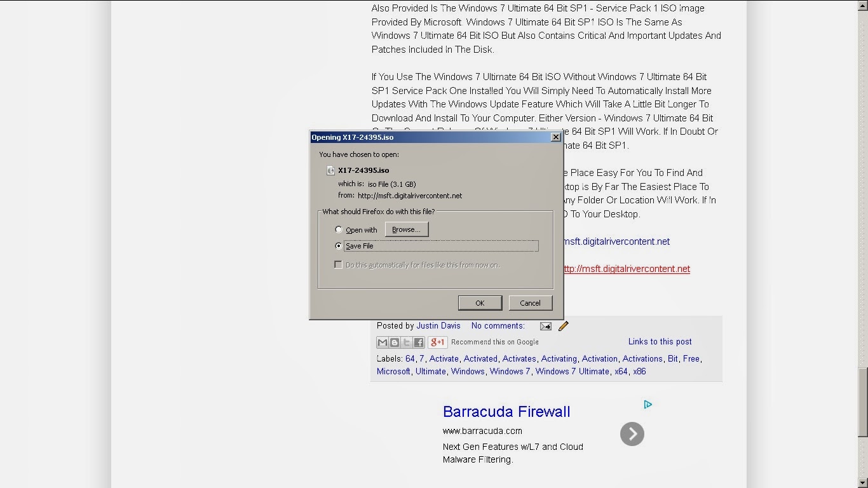Close the Opening X17-24395.iso dialog

555,137
